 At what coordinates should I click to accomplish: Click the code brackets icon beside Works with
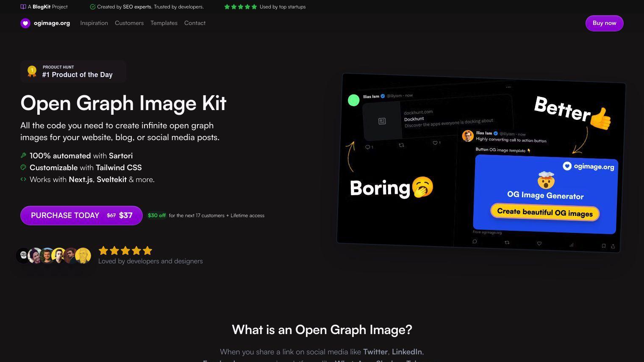pos(23,179)
